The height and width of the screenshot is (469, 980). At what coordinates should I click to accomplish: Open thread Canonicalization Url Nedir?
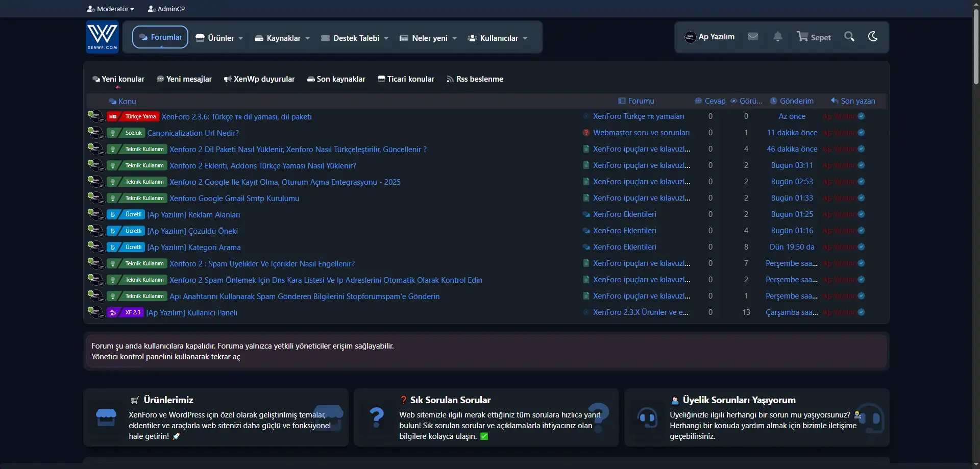(x=193, y=133)
